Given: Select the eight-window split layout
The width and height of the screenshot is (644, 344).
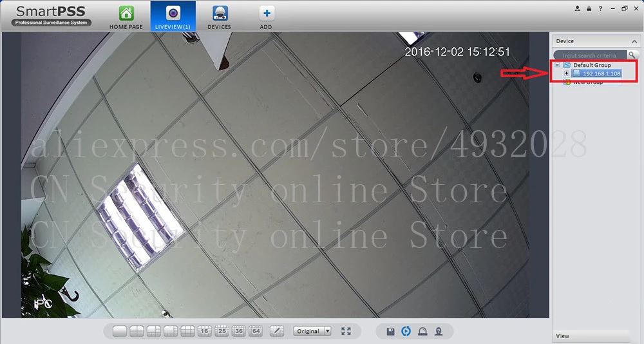Looking at the screenshot, I should pos(171,331).
